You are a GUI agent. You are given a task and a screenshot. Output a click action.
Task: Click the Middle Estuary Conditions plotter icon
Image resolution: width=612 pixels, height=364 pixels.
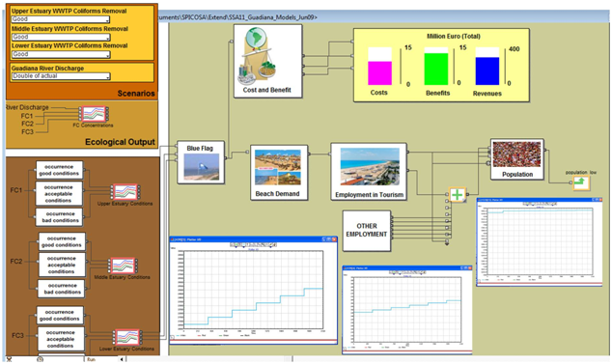coord(123,266)
